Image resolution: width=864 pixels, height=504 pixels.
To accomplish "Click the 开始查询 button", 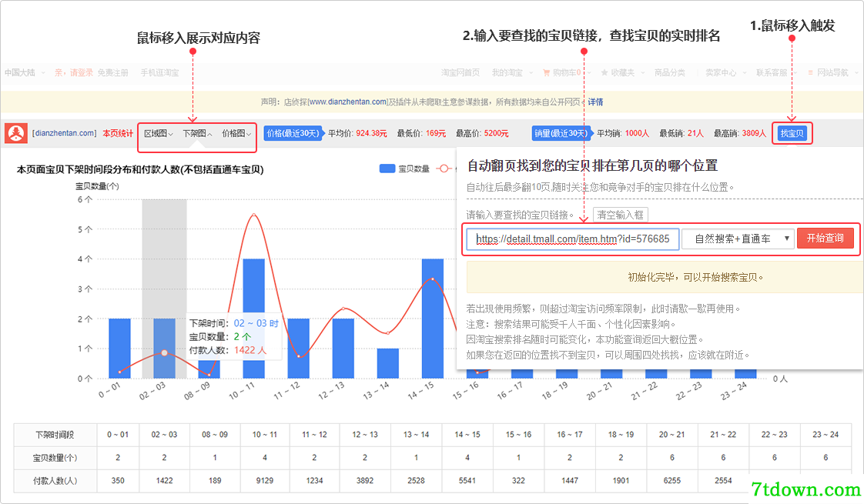I will (825, 238).
